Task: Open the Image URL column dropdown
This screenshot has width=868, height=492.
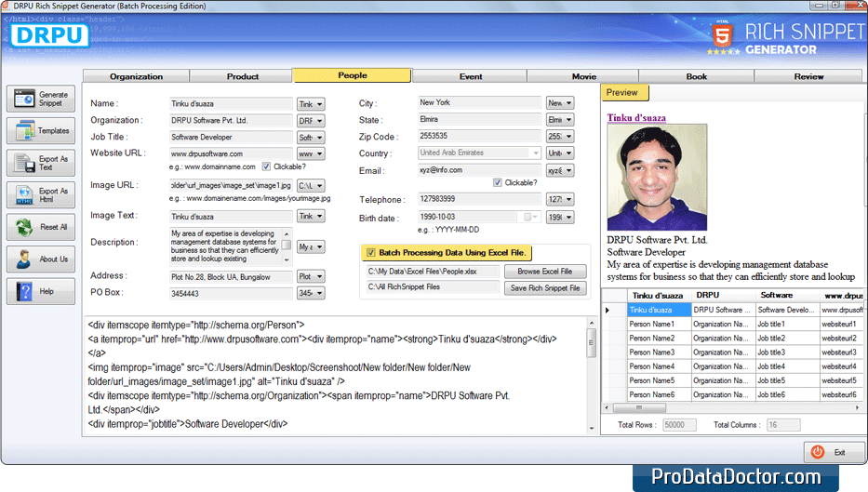Action: click(x=311, y=185)
